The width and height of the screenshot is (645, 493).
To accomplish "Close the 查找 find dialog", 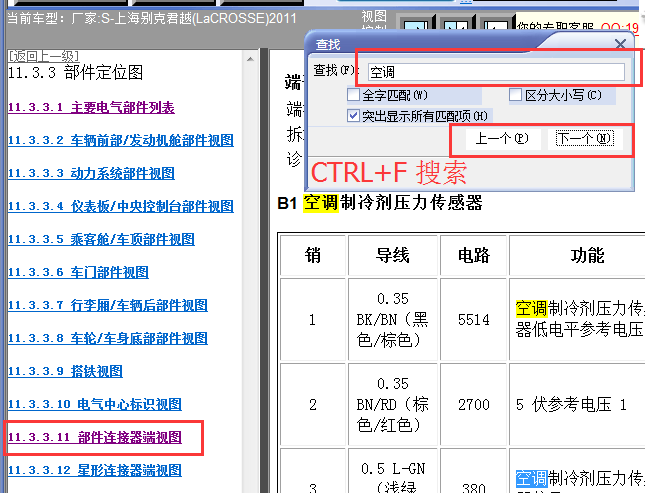I will point(620,44).
